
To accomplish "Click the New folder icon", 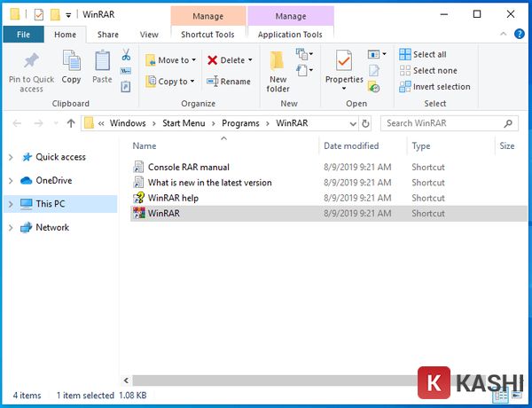I will pyautogui.click(x=278, y=61).
